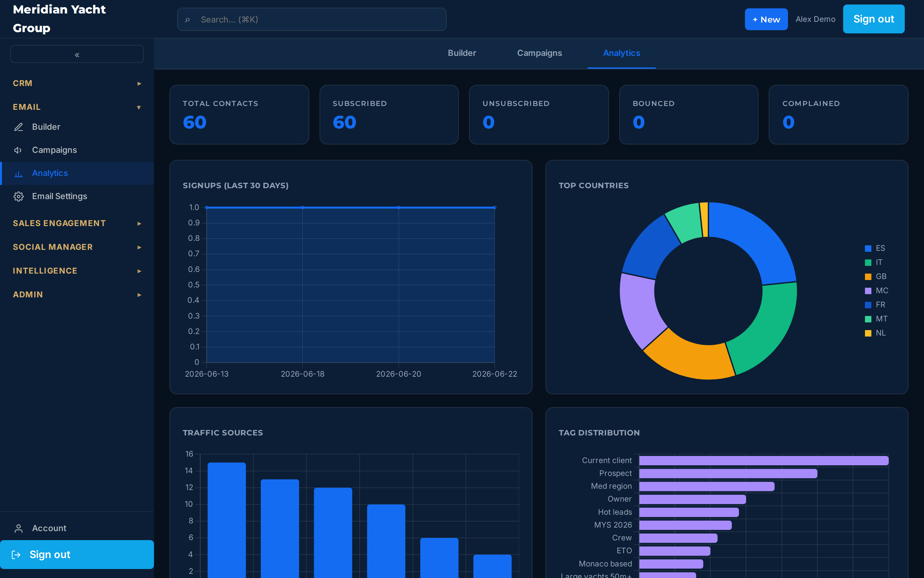This screenshot has width=924, height=578.
Task: Click the Owner tag bar
Action: click(693, 499)
